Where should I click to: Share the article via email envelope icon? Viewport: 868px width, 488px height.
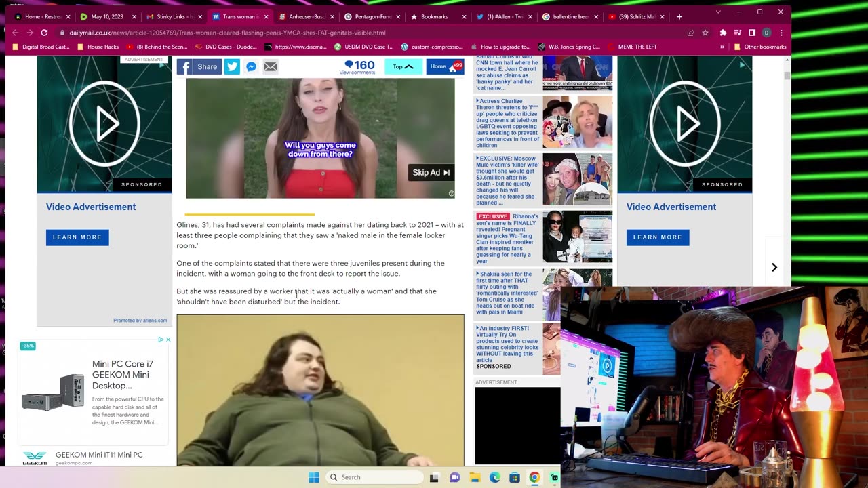click(270, 66)
